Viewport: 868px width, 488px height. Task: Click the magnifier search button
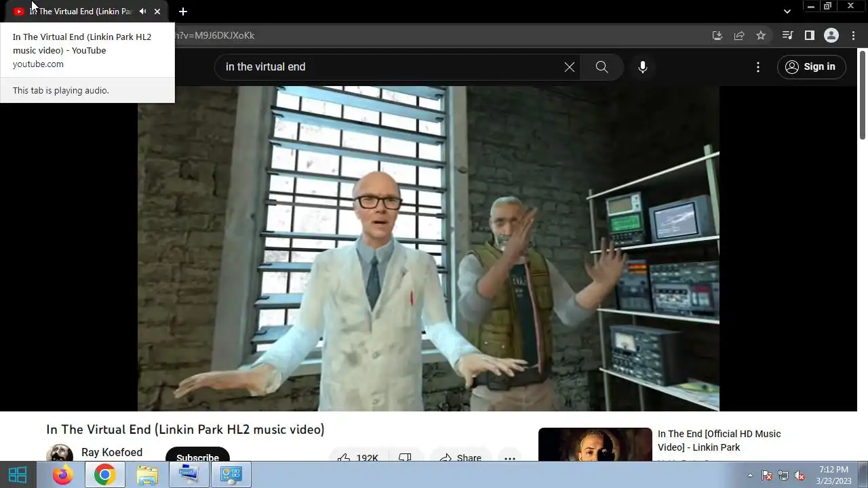tap(601, 66)
